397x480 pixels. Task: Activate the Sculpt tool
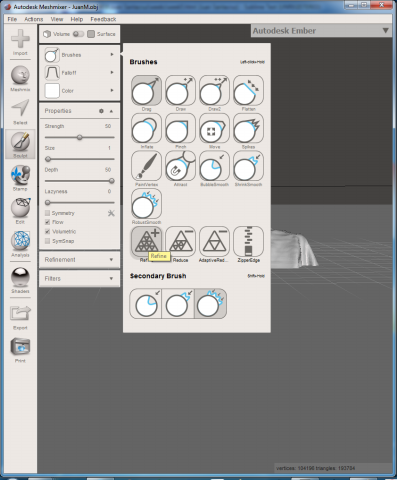tap(20, 144)
